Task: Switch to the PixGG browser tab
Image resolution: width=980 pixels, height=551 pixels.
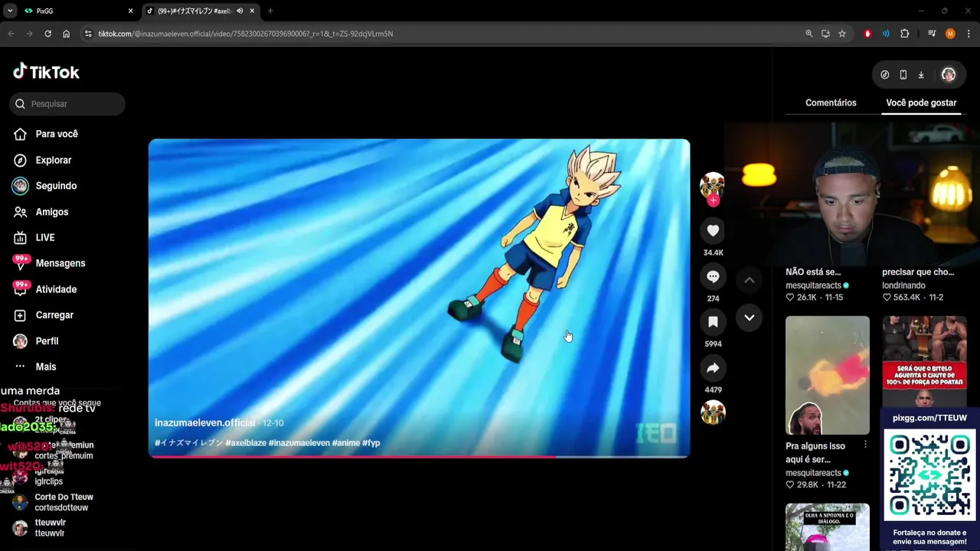Action: tap(77, 11)
